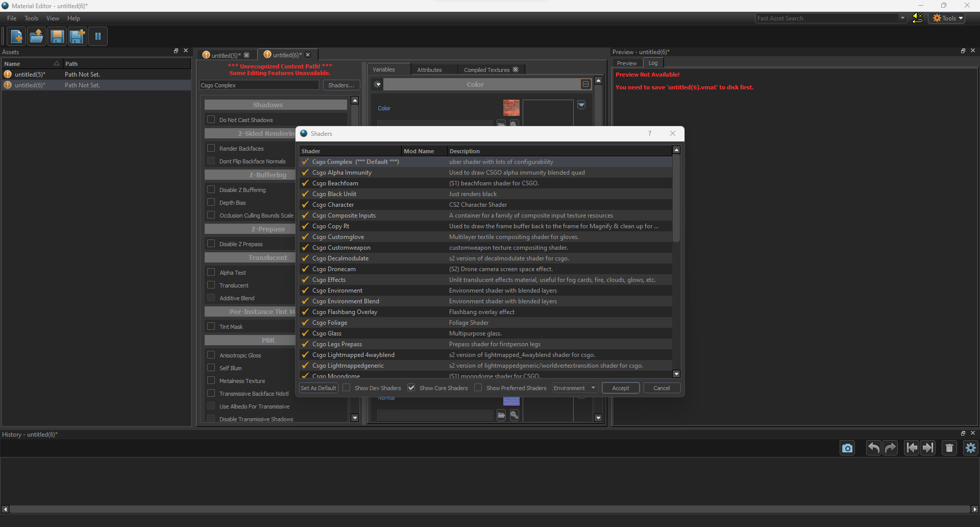Close the Assets panel
This screenshot has width=980, height=527.
186,51
